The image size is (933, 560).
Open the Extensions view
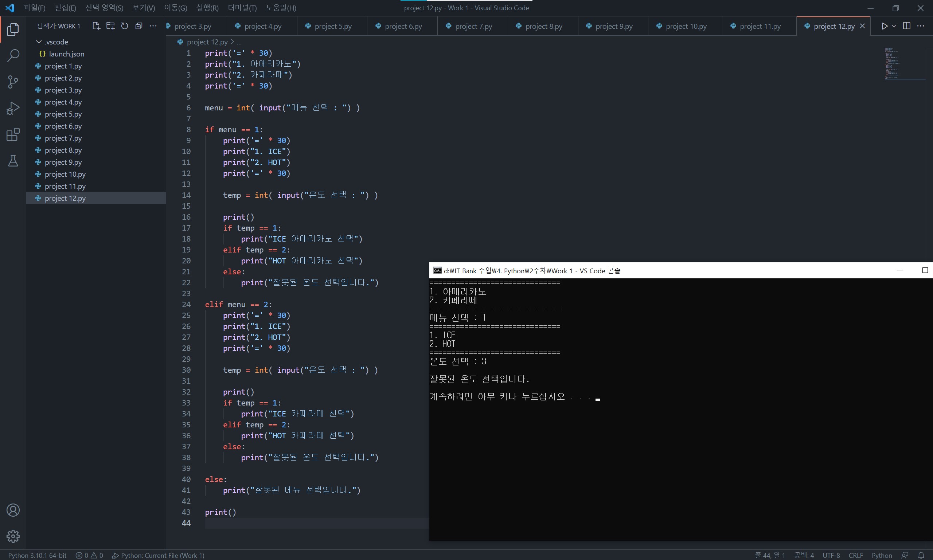click(x=13, y=135)
